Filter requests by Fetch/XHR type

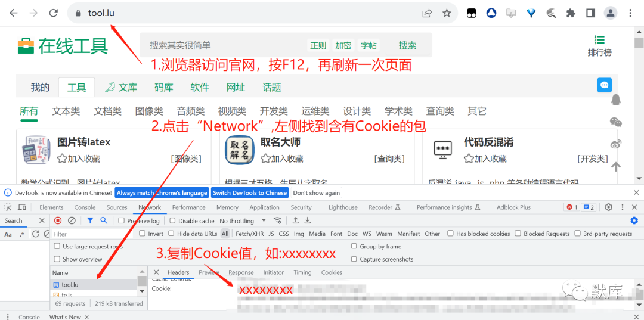pyautogui.click(x=250, y=234)
